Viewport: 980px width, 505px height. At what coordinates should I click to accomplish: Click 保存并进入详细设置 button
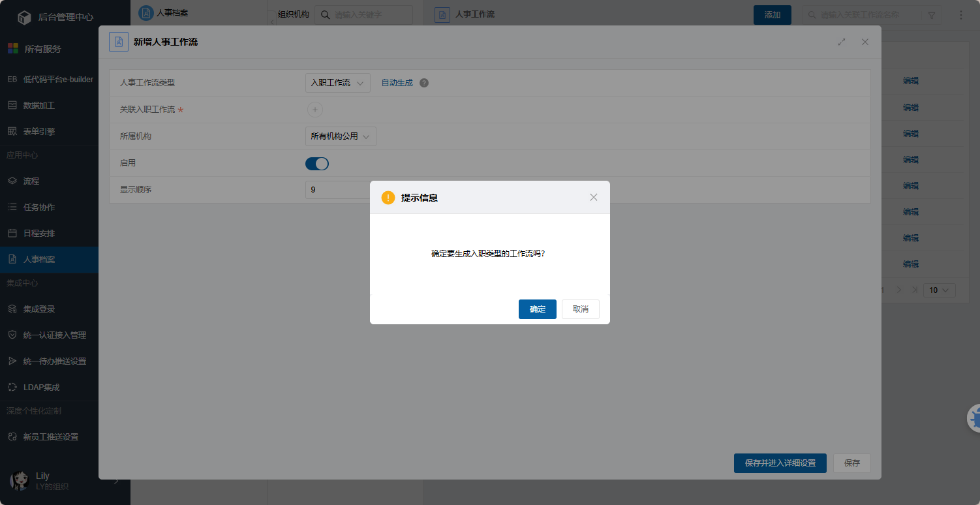point(780,463)
